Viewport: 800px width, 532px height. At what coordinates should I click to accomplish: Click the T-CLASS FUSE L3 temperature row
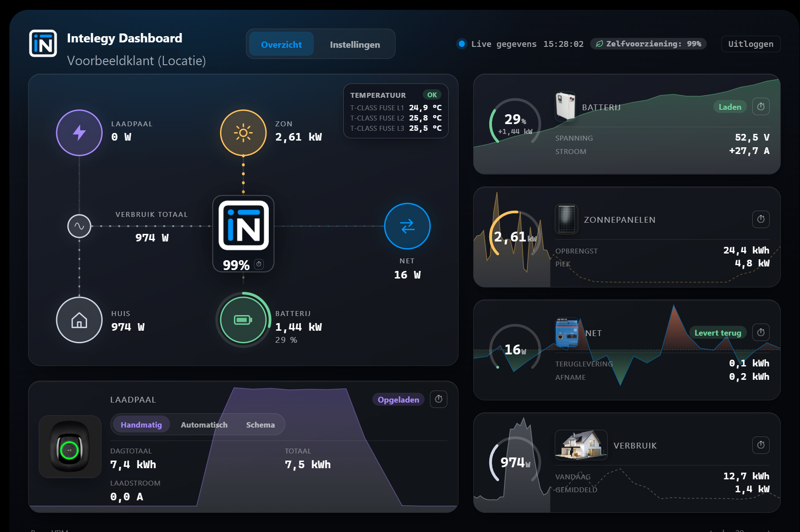(x=396, y=128)
